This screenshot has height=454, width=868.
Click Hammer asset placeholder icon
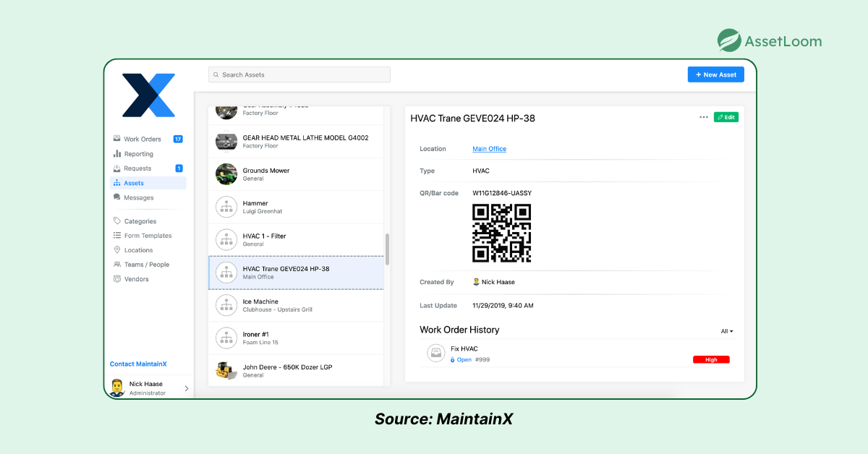click(226, 207)
